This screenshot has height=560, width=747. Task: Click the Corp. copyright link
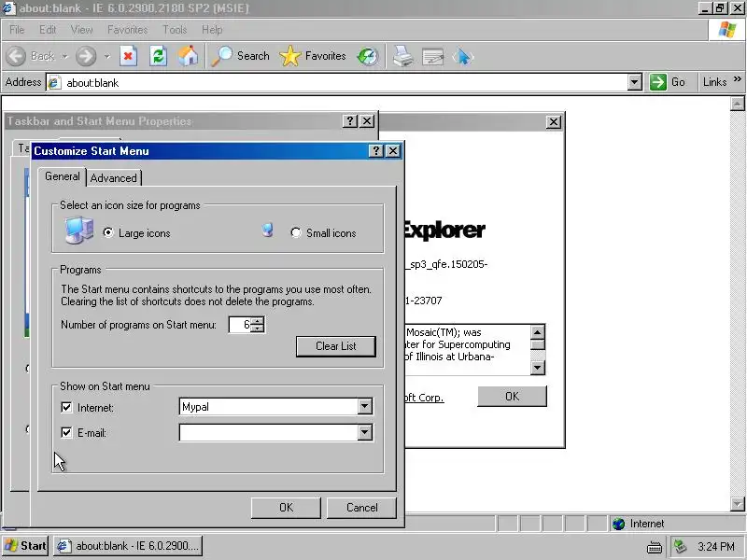click(424, 398)
